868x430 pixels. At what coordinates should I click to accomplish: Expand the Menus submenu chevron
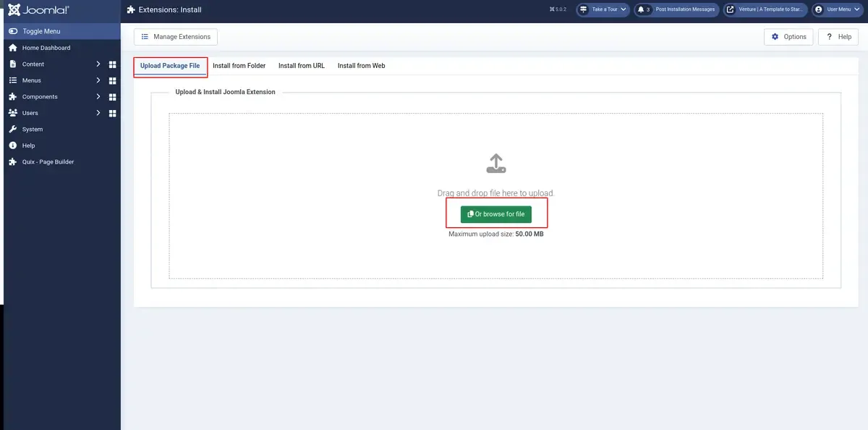click(x=98, y=80)
